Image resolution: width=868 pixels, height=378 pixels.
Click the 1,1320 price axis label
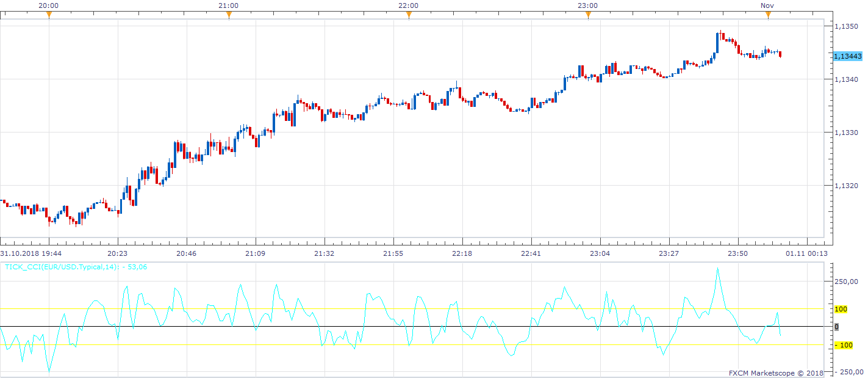click(x=847, y=185)
